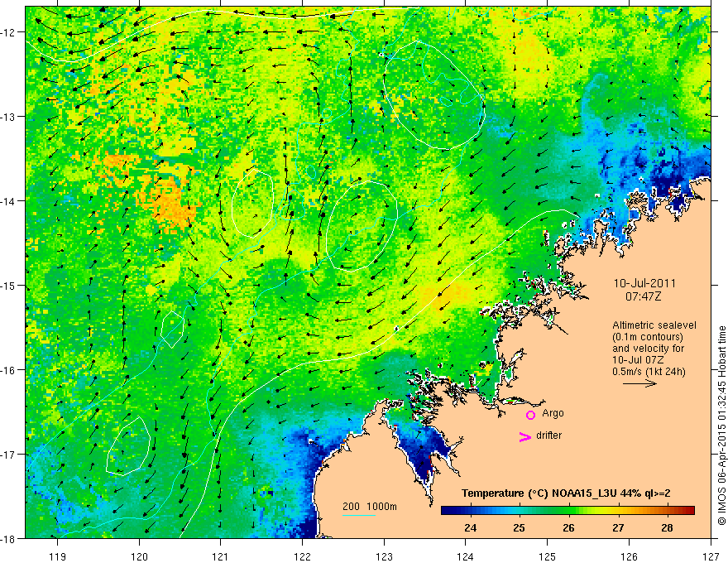Click the Argo legend label
Viewport: 728px width, 563px height.
[x=553, y=413]
